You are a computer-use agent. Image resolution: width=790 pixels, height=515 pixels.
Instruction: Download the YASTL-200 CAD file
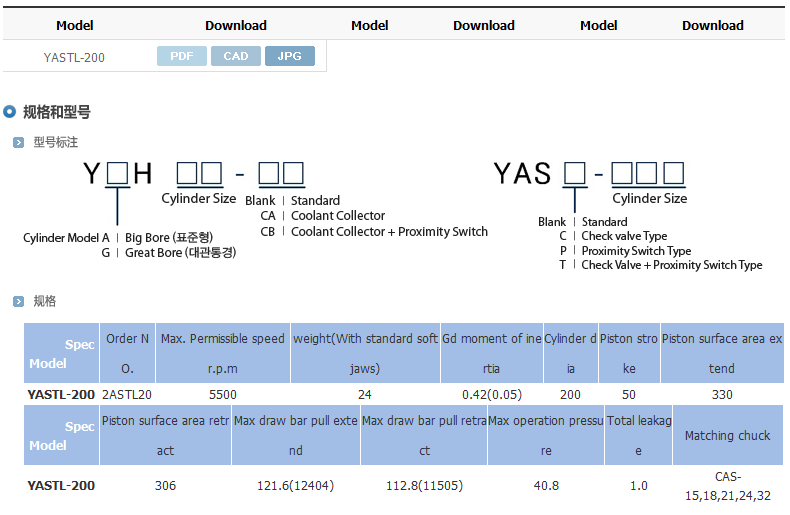[x=235, y=56]
